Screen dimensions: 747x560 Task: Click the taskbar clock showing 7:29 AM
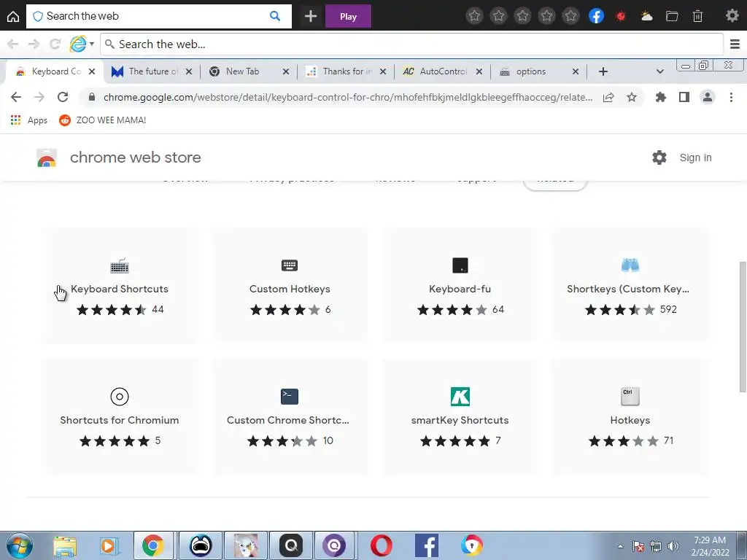point(710,546)
